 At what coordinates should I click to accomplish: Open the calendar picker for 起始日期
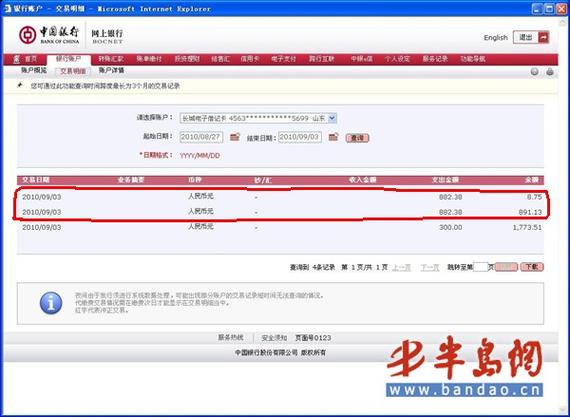pyautogui.click(x=235, y=137)
